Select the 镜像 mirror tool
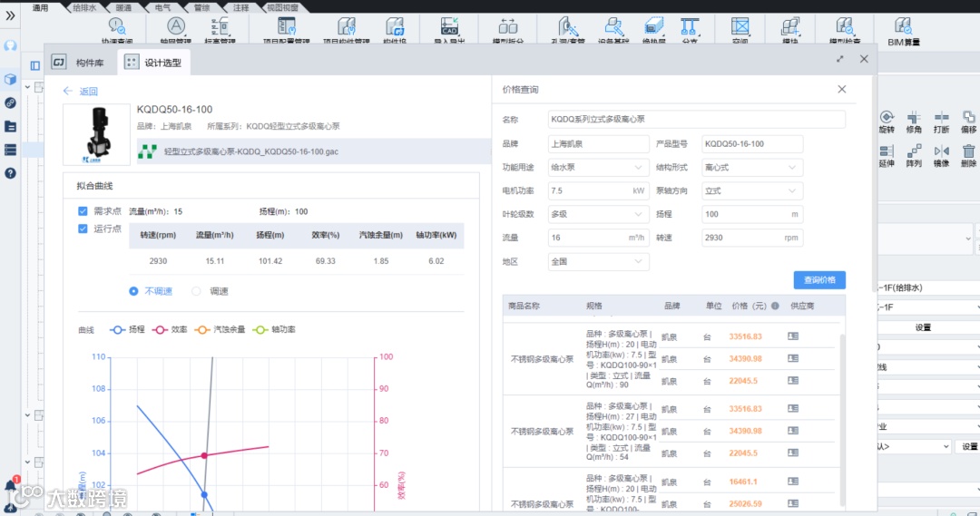Image resolution: width=980 pixels, height=516 pixels. pyautogui.click(x=941, y=156)
